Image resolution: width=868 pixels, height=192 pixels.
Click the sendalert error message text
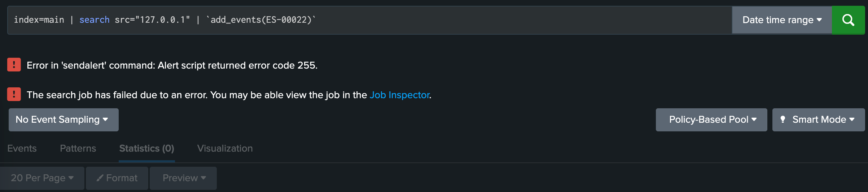(x=172, y=65)
